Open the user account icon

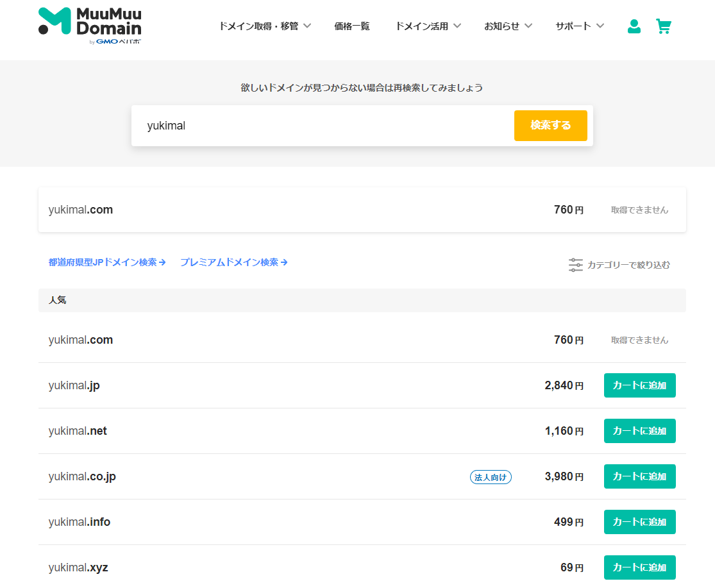point(634,26)
